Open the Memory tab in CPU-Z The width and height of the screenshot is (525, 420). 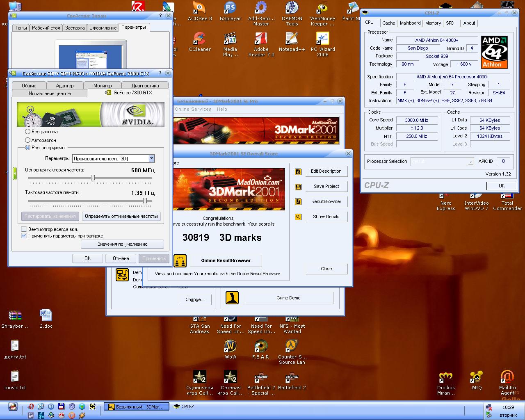(x=433, y=23)
